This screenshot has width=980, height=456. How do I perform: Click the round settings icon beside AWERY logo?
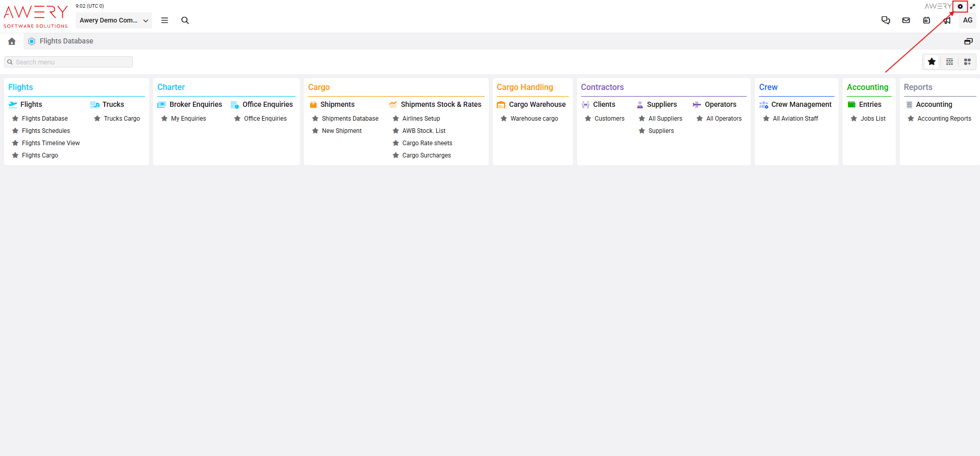point(960,7)
